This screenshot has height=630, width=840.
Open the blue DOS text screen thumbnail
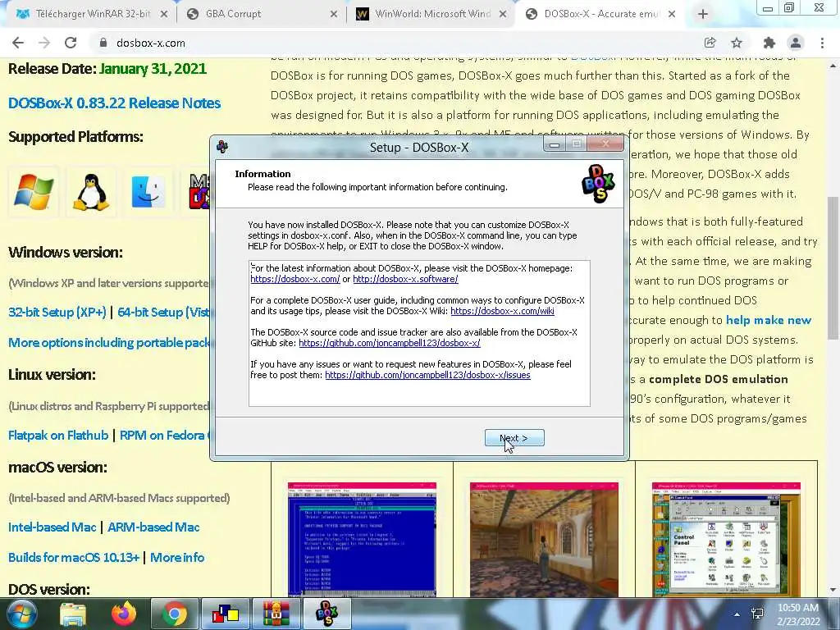tap(362, 540)
